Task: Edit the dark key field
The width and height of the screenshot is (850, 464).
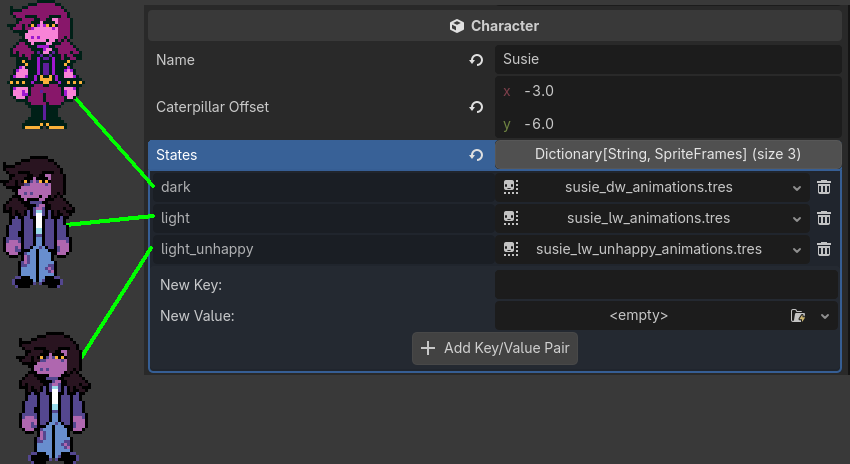Action: [324, 187]
